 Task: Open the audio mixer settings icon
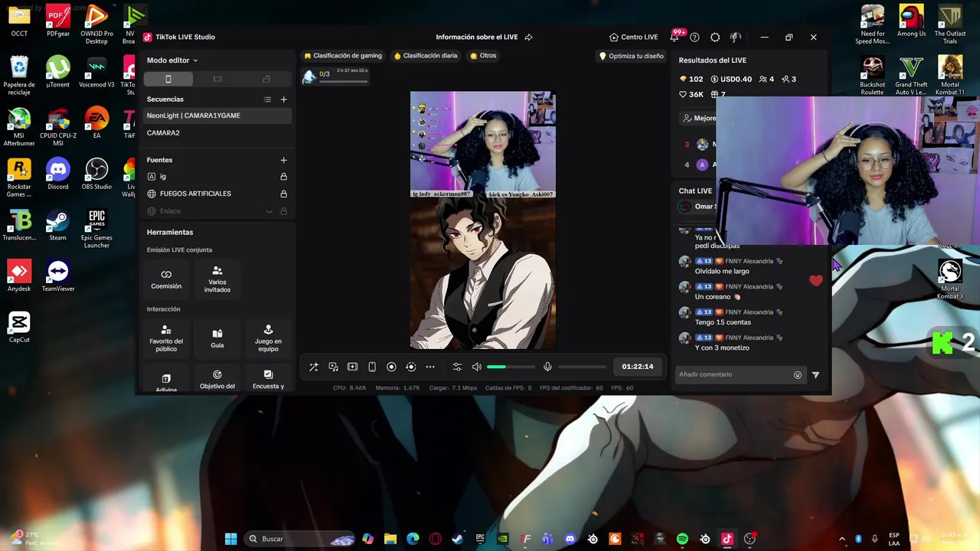[x=457, y=367]
